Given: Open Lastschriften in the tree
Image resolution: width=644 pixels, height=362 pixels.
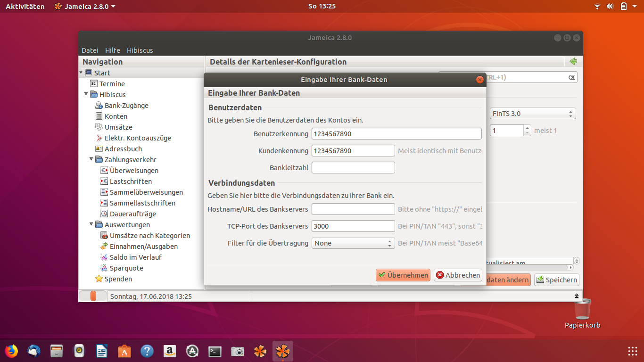Looking at the screenshot, I should 131,181.
